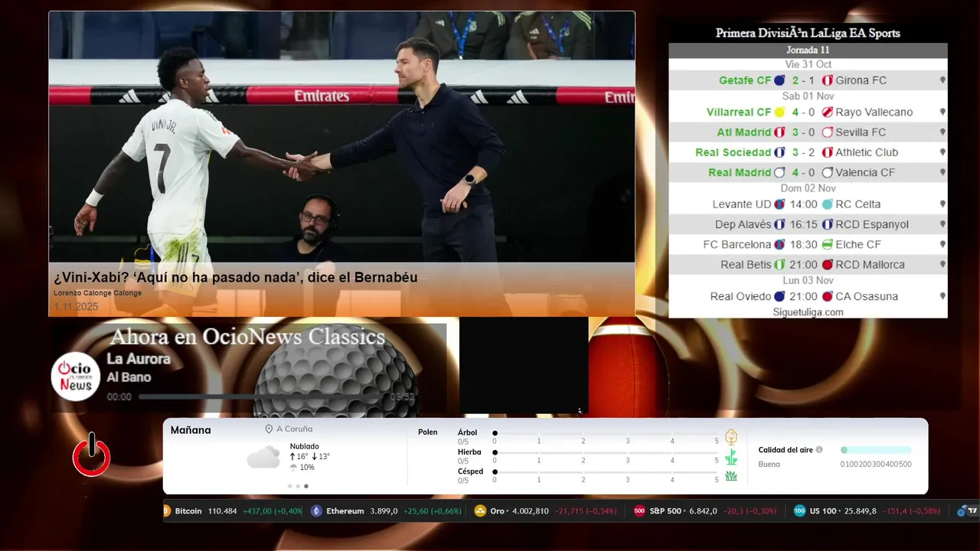This screenshot has height=551, width=980.
Task: Click the A Coruña location pin icon
Action: pos(269,429)
